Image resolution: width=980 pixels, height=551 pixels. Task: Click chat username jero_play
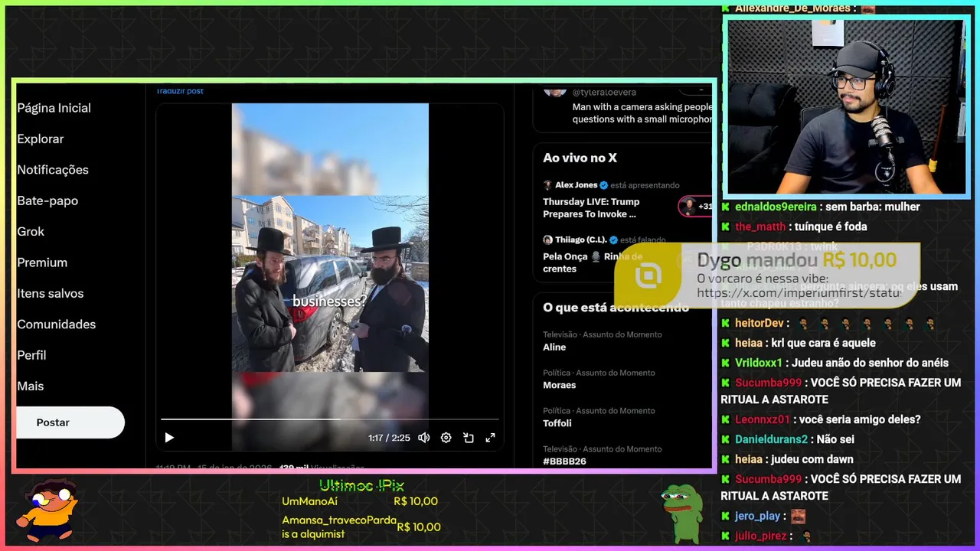coord(758,516)
